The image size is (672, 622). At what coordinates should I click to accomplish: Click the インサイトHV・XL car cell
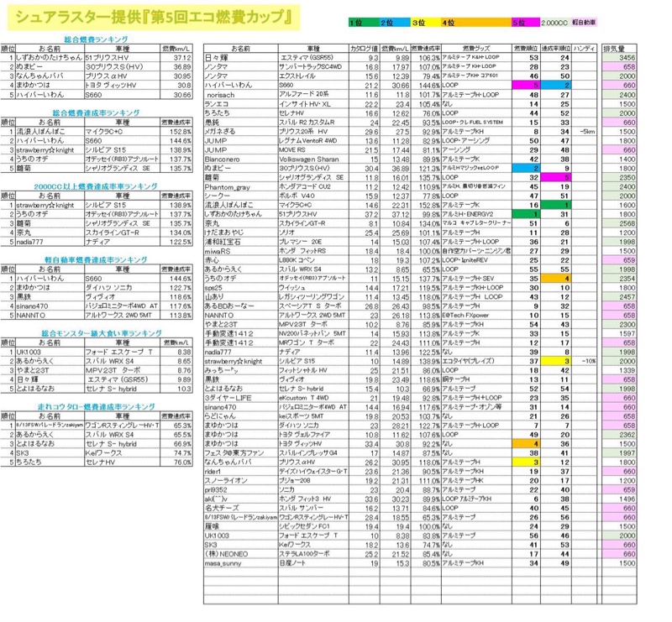313,104
